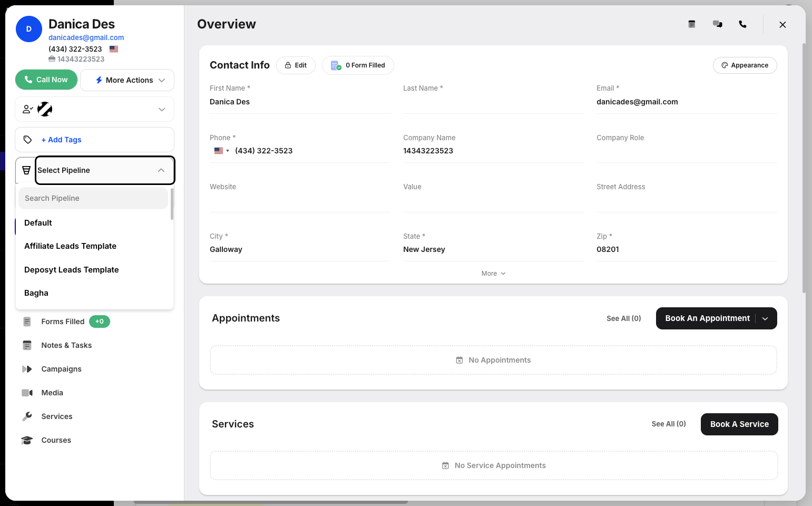Click the Book An Appointment button

[707, 318]
